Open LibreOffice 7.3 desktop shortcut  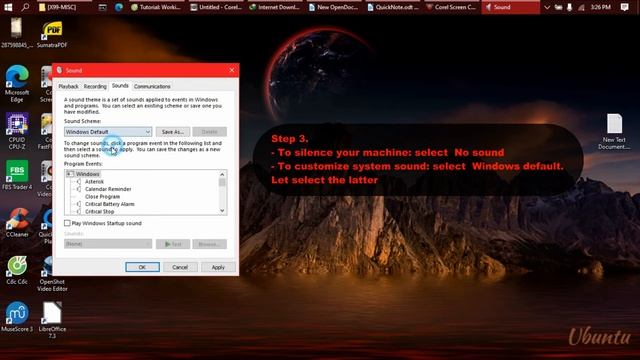point(52,320)
